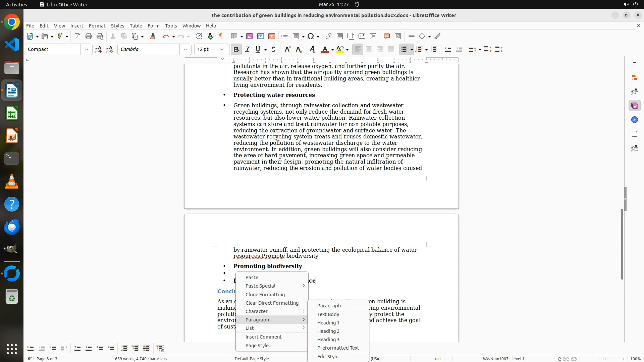Click the Export as PDF icon
Viewport: 644px width, 362px height.
[77, 37]
